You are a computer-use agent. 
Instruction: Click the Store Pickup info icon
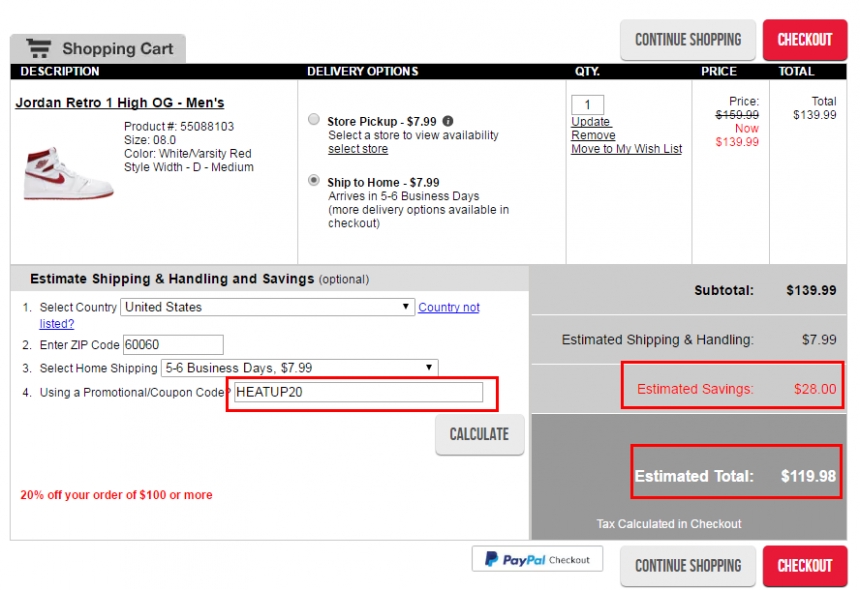(x=448, y=121)
